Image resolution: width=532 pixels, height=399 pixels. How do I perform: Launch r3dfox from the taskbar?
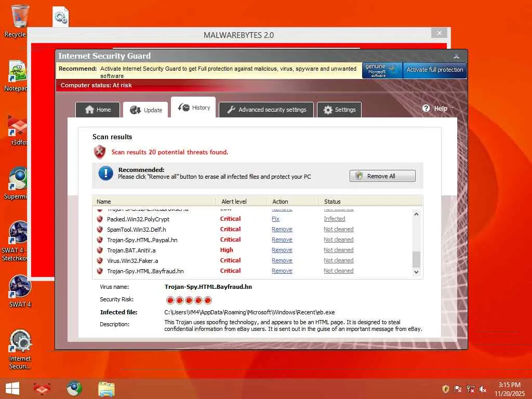[x=42, y=389]
